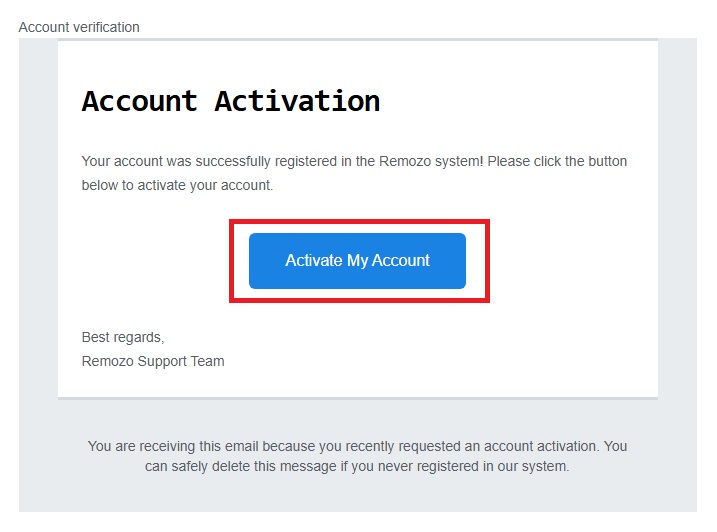The image size is (717, 532).
Task: Click the Account verification subject line
Action: tap(79, 27)
